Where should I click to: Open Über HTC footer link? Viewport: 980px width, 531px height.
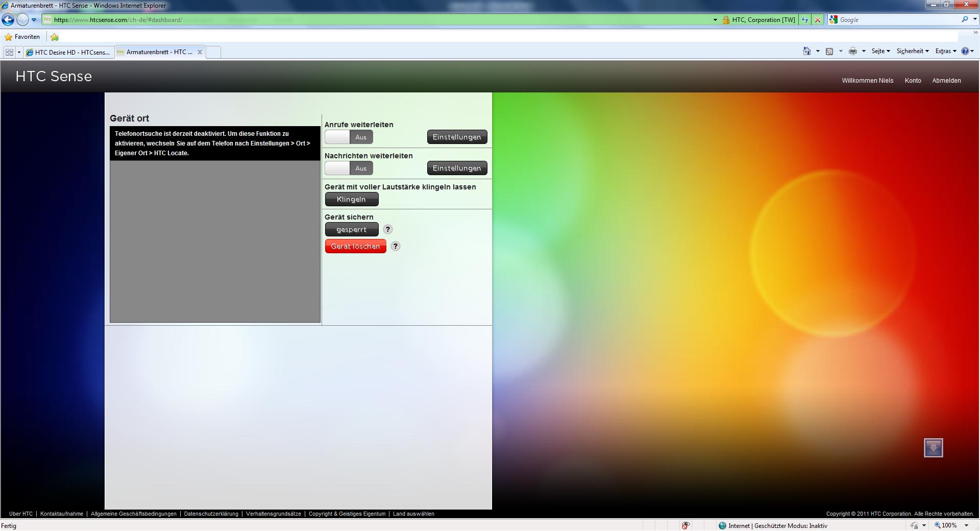pos(21,514)
